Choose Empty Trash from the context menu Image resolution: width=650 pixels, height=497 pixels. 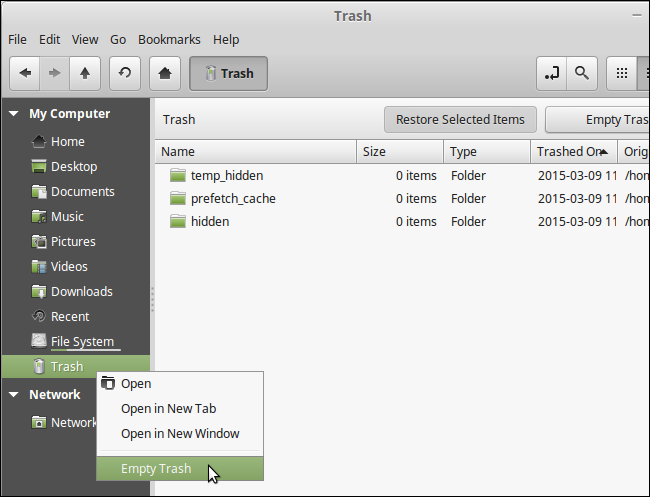[156, 468]
